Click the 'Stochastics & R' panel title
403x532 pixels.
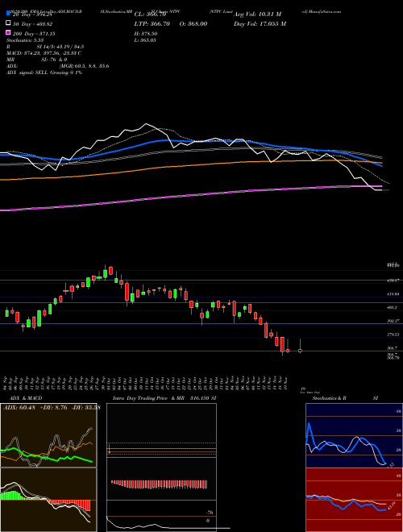pyautogui.click(x=329, y=398)
